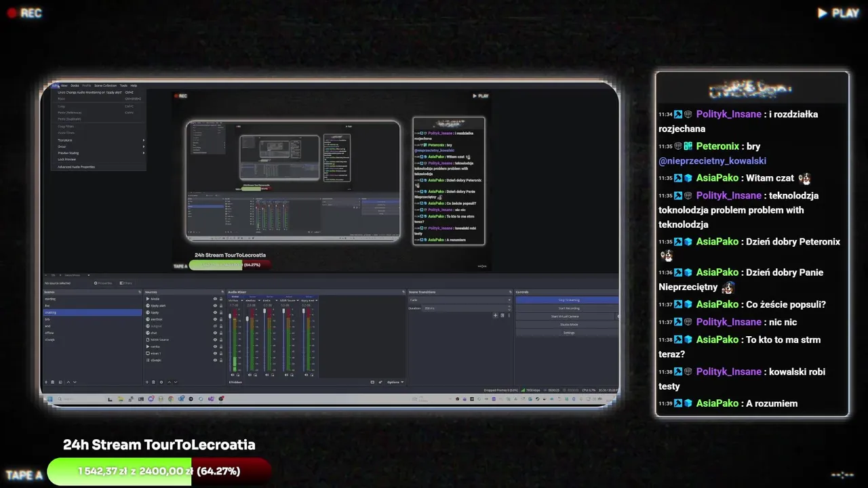Mute the Mic/Aux channel speaker icon
Image resolution: width=868 pixels, height=488 pixels.
point(232,375)
